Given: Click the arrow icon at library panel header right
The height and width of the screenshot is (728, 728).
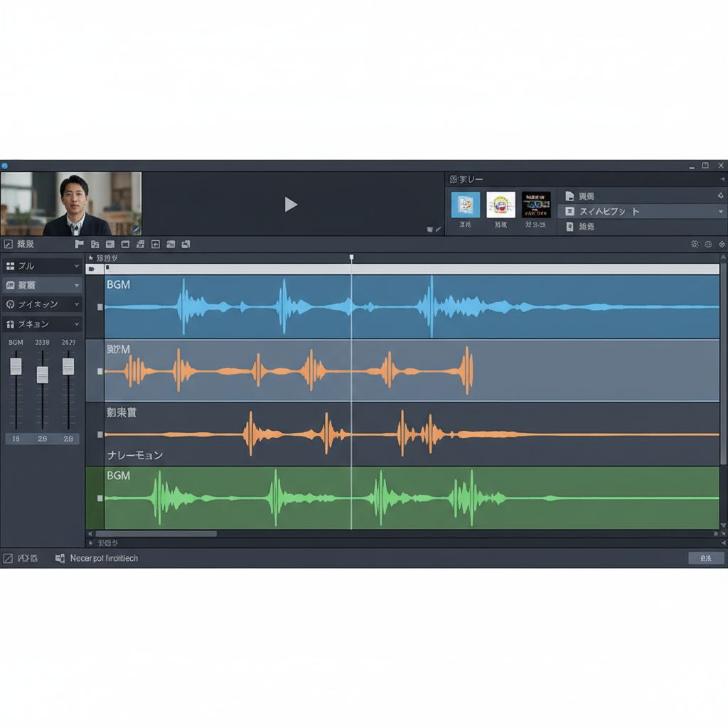Looking at the screenshot, I should [x=722, y=179].
